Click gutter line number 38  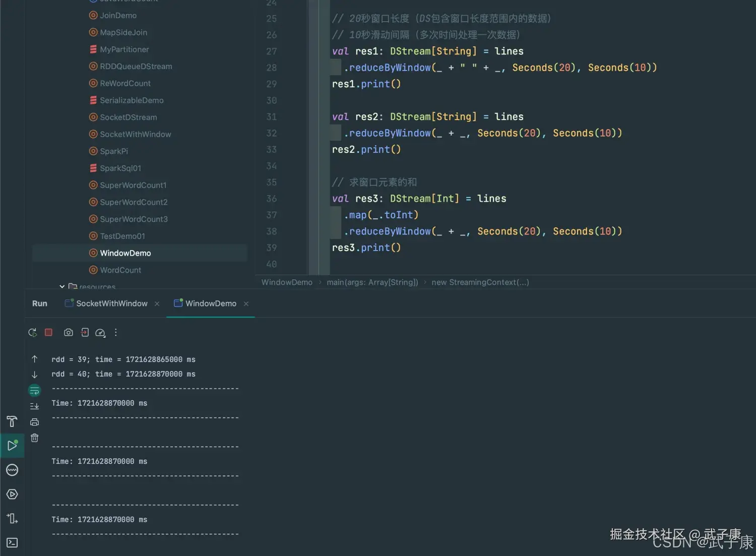[271, 231]
